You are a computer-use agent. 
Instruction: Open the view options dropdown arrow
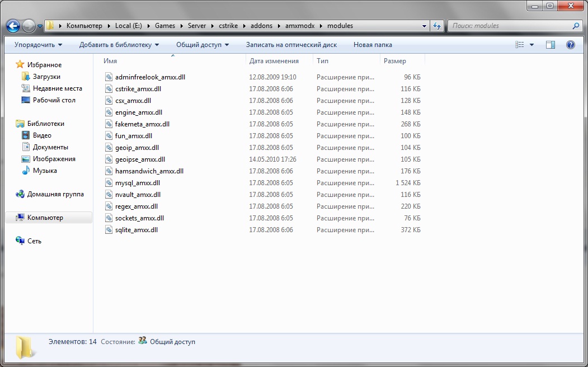531,45
